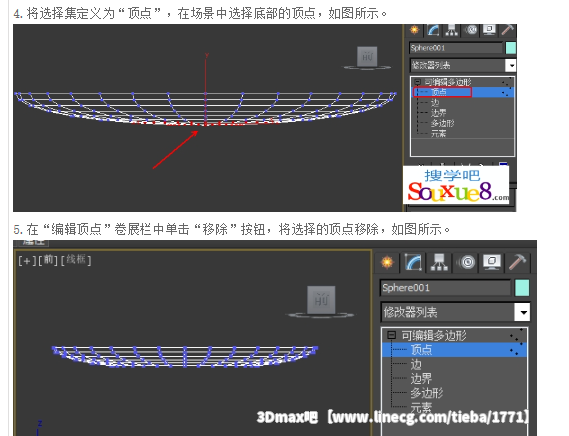Collapse the 可编辑多边形 node in upper screenshot
Screen dimensions: 569x436
(418, 82)
